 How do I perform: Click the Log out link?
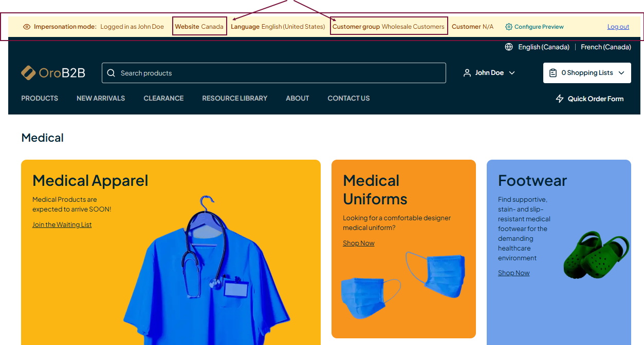click(618, 27)
